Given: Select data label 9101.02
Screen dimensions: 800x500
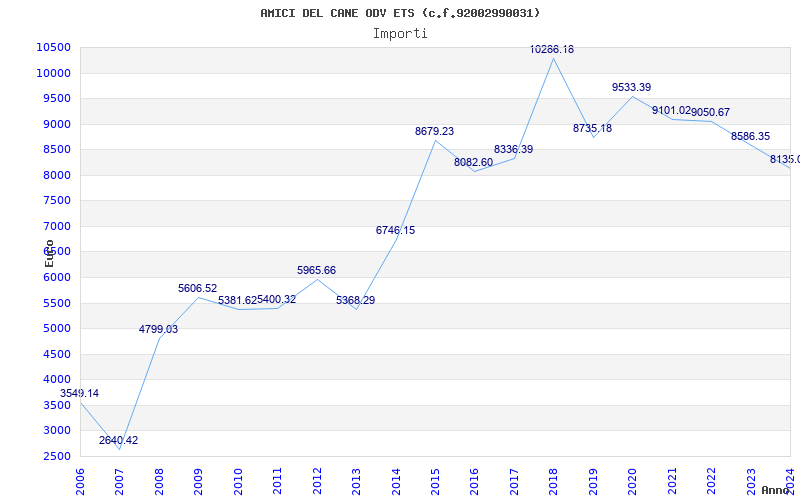Looking at the screenshot, I should pos(671,110).
